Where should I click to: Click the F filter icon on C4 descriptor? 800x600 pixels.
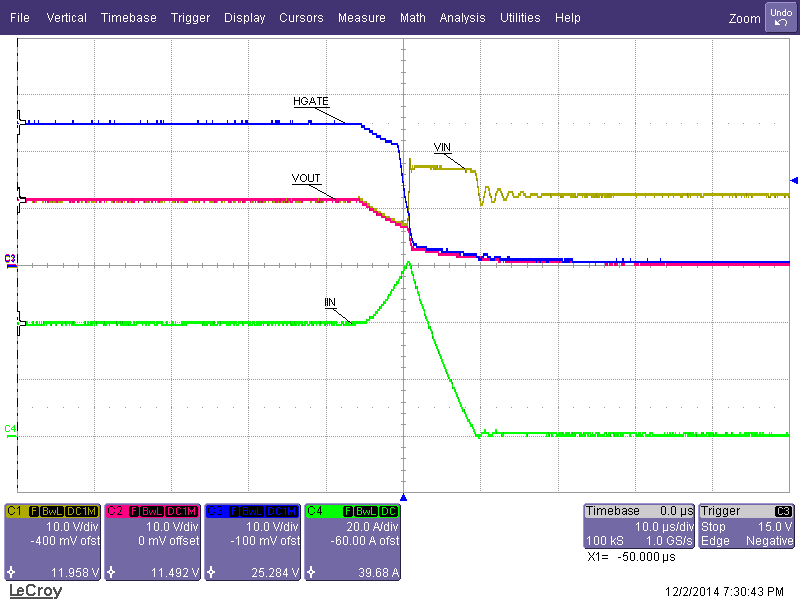(x=347, y=510)
